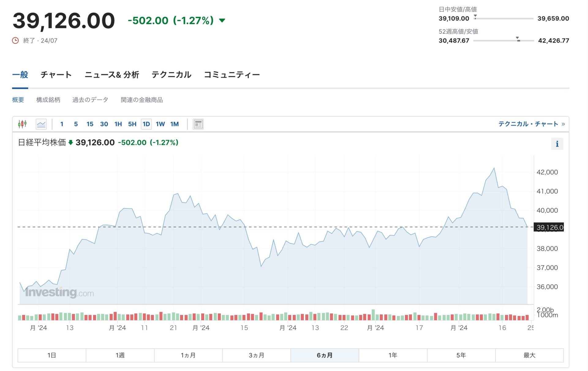
Task: Select the area chart type icon
Action: tap(41, 124)
